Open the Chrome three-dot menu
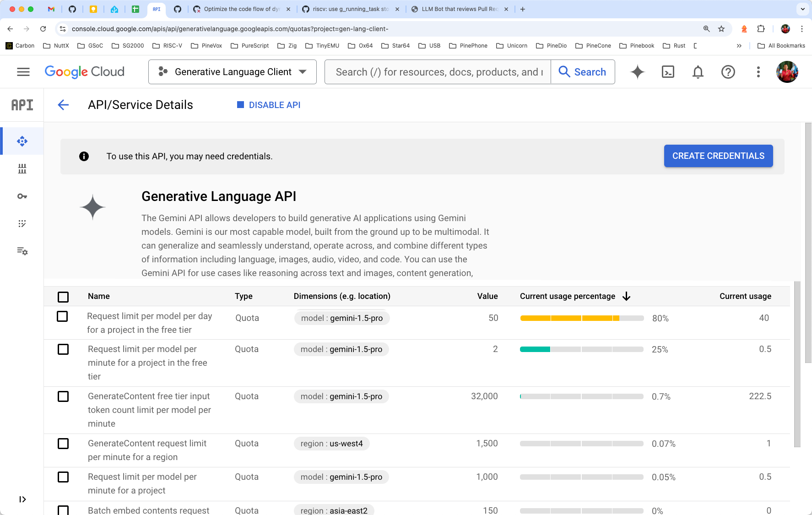812x515 pixels. coord(802,29)
